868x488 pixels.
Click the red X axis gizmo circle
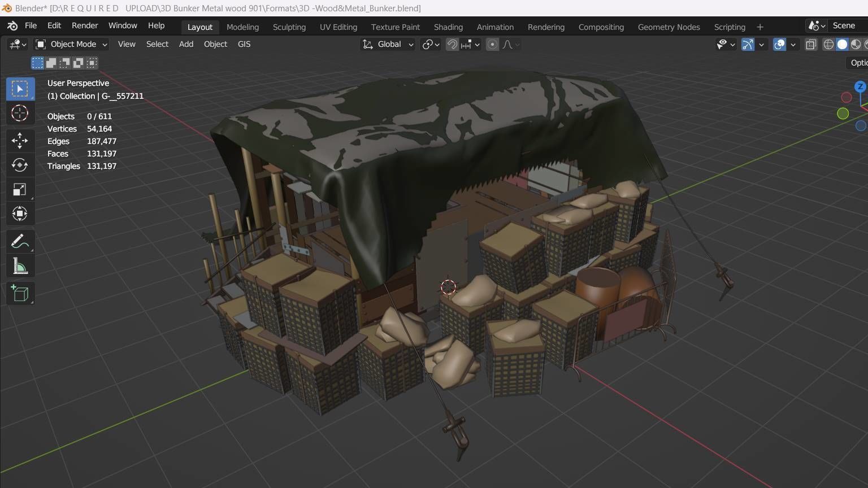(847, 98)
